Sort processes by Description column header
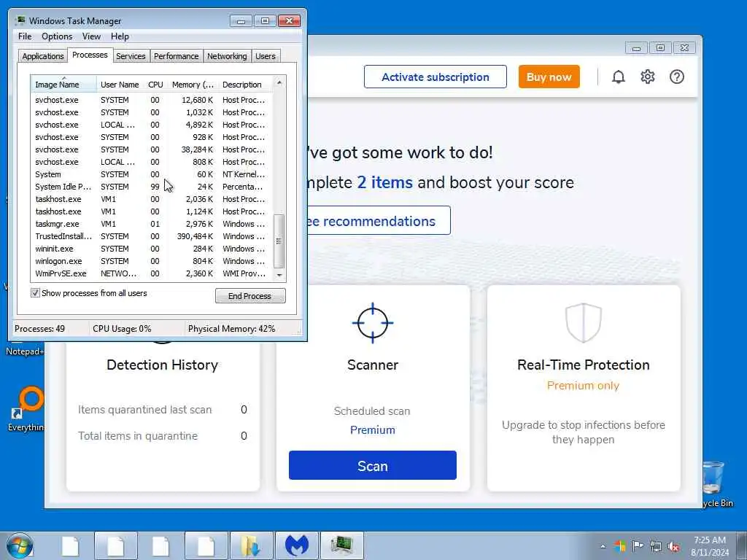The image size is (747, 560). click(x=245, y=85)
